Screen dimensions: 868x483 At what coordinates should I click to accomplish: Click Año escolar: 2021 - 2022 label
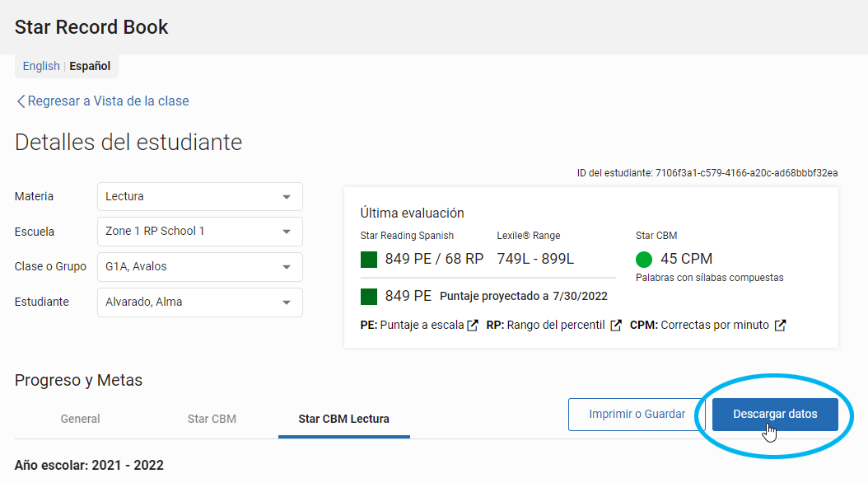point(89,465)
